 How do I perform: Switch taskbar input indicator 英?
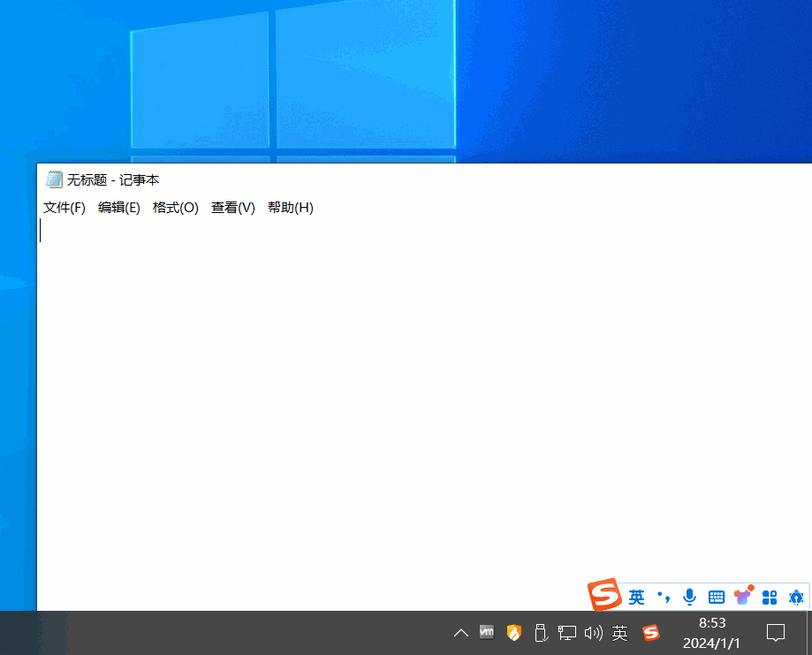620,633
